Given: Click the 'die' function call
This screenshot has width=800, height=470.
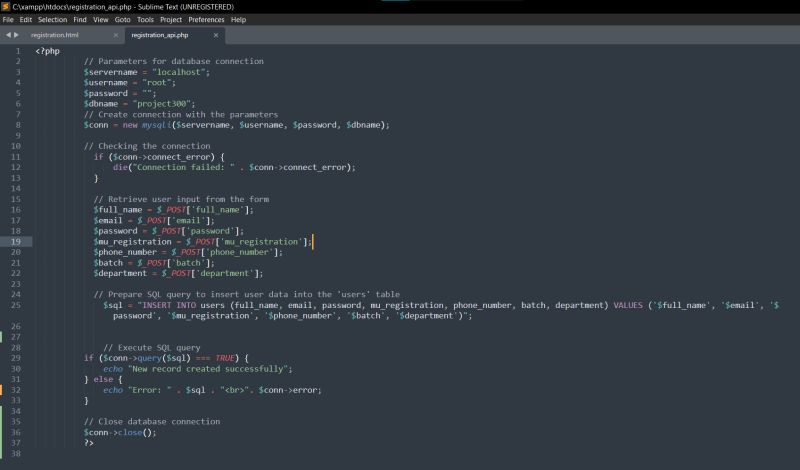Looking at the screenshot, I should coord(120,167).
